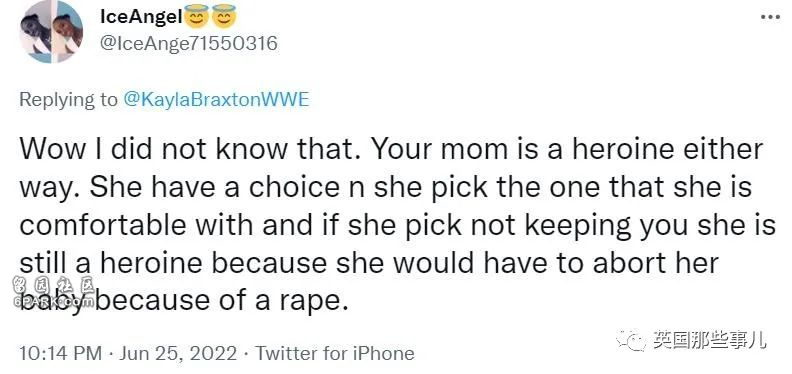
Task: Click the 英国那些事儿 watermark text
Action: pos(709,340)
